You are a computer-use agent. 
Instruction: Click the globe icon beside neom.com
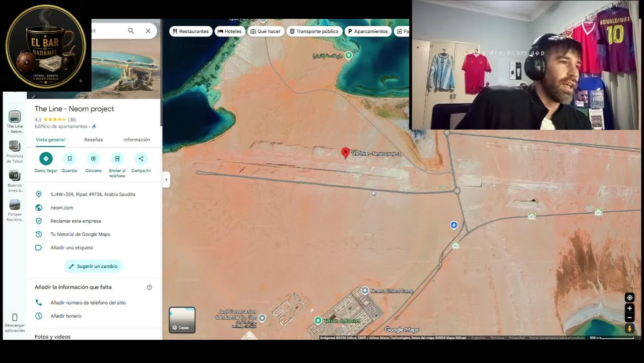pyautogui.click(x=39, y=208)
